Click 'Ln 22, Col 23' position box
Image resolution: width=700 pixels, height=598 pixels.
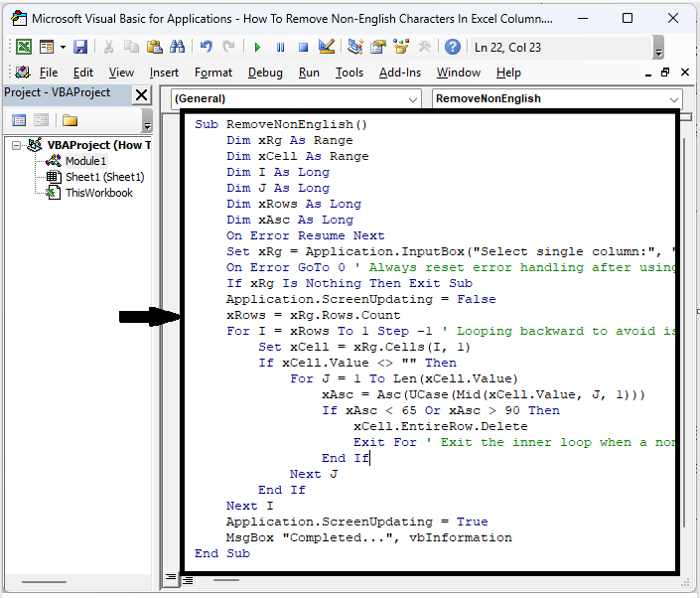tap(562, 48)
